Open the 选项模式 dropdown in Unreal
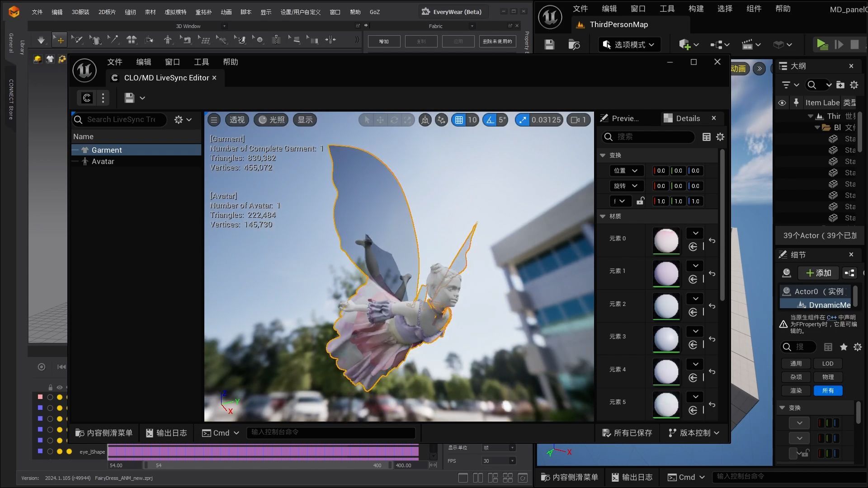Screen dimensions: 868x488 629,44
